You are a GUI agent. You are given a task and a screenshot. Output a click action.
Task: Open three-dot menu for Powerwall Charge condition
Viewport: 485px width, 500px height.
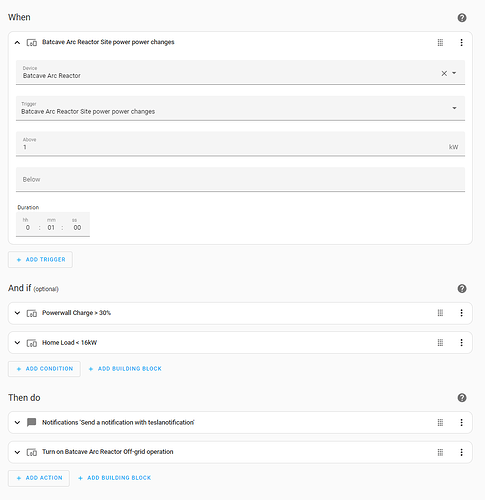tap(461, 313)
